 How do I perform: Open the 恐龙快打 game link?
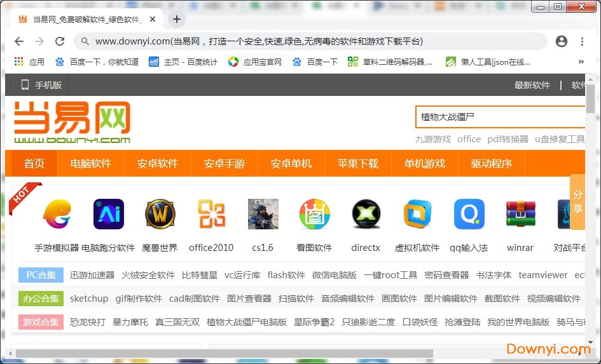[x=87, y=322]
